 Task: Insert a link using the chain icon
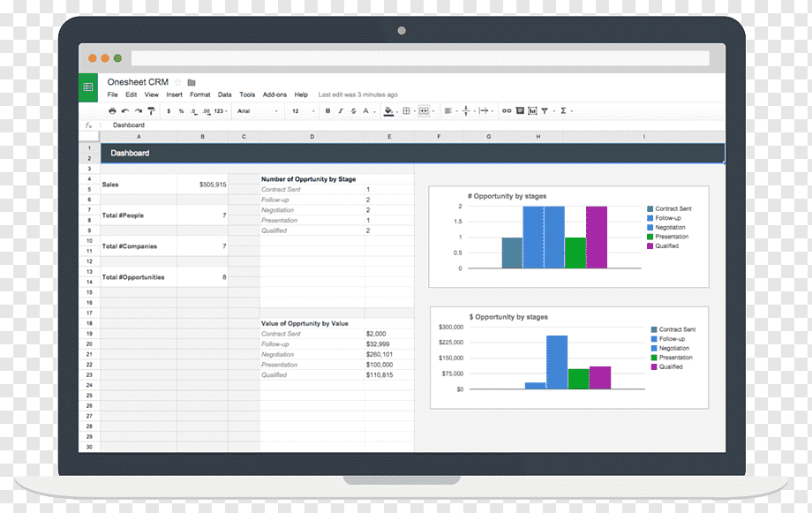click(507, 111)
